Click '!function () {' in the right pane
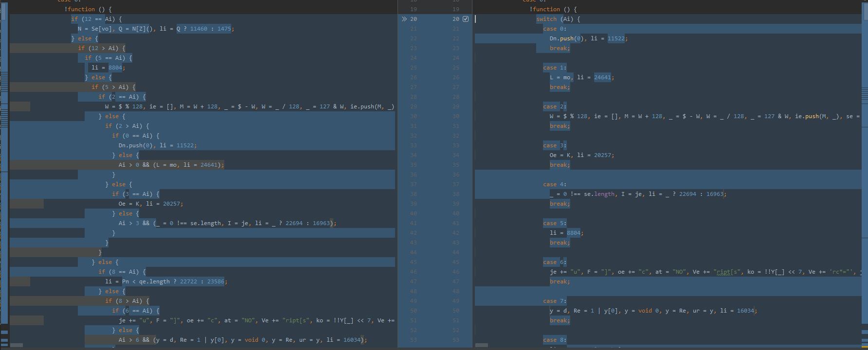The width and height of the screenshot is (868, 350). (x=553, y=9)
